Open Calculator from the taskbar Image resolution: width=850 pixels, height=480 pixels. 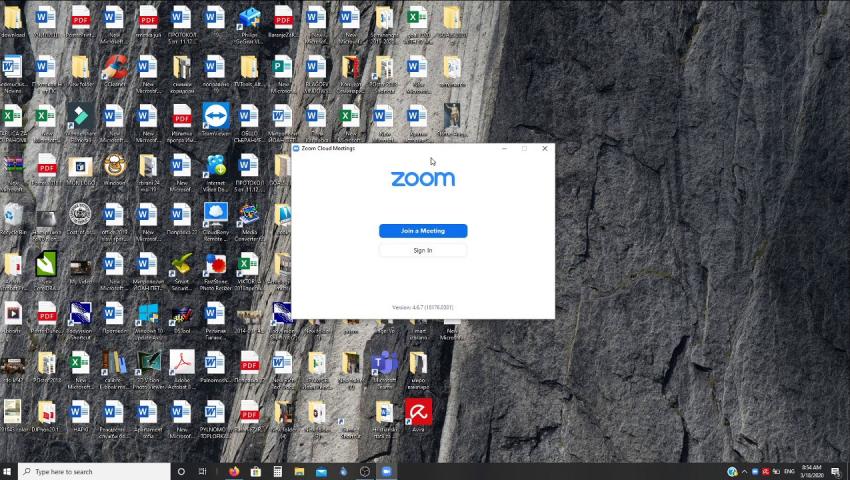click(x=278, y=471)
